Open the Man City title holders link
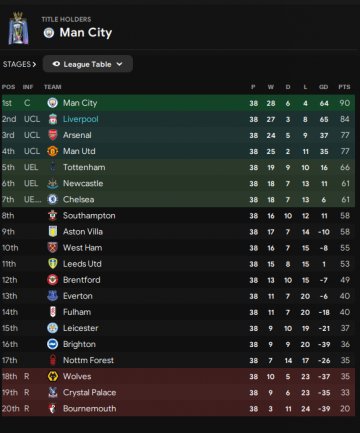The width and height of the screenshot is (360, 433). 86,33
